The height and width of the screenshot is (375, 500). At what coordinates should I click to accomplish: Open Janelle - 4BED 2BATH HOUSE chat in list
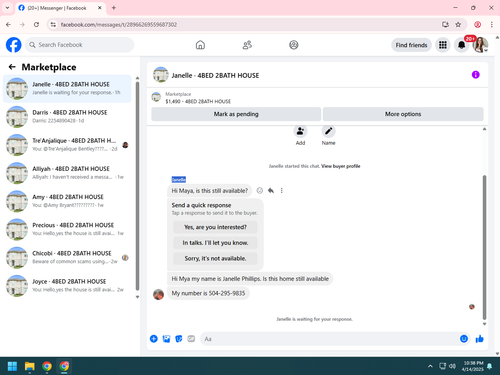[67, 88]
